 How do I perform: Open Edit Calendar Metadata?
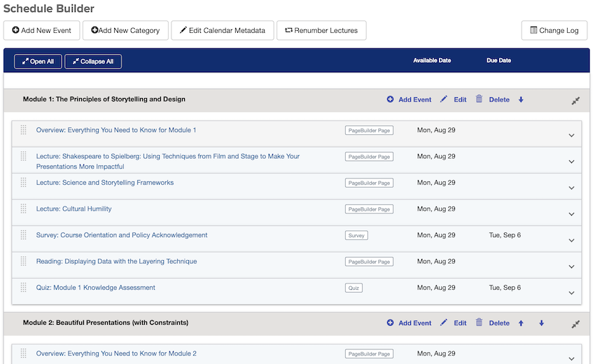point(223,30)
